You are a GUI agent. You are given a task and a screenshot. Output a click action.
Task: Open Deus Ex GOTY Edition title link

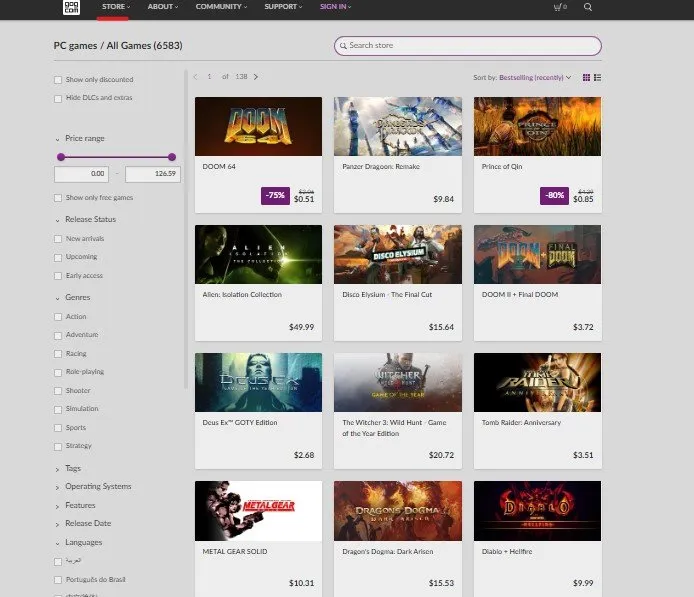(240, 423)
